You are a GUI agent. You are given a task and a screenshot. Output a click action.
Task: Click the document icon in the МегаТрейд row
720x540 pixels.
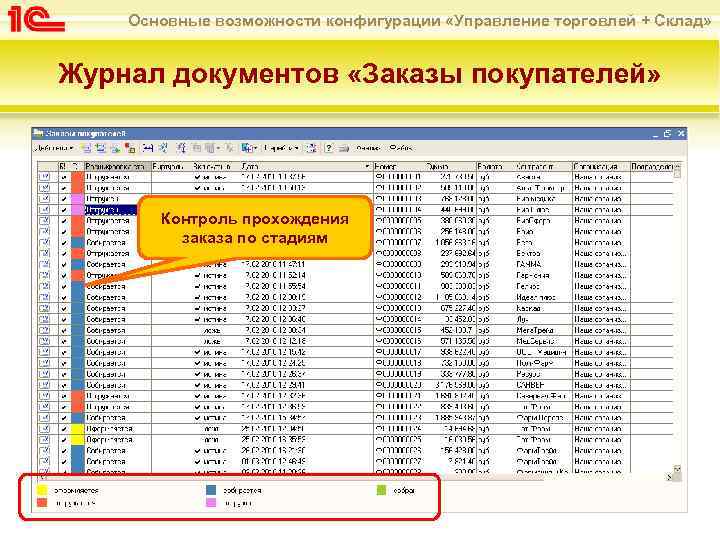(44, 330)
